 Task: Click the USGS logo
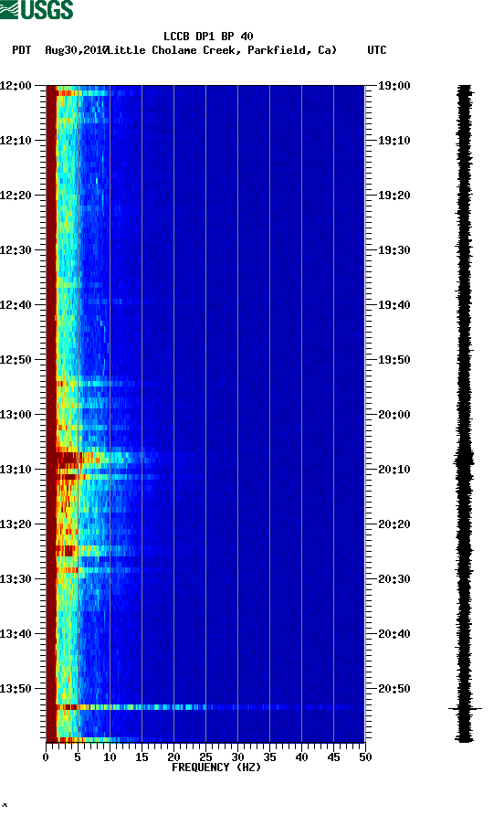point(37,9)
